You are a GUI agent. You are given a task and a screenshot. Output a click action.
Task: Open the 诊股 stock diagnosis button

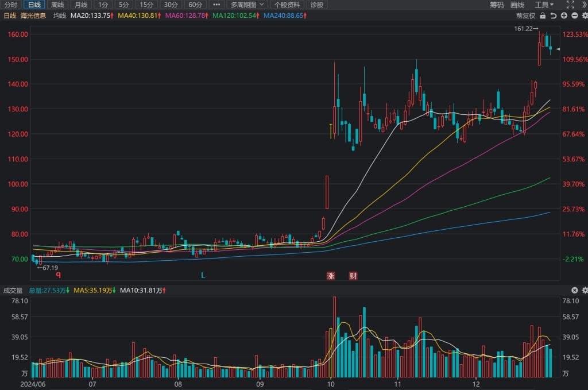click(317, 5)
